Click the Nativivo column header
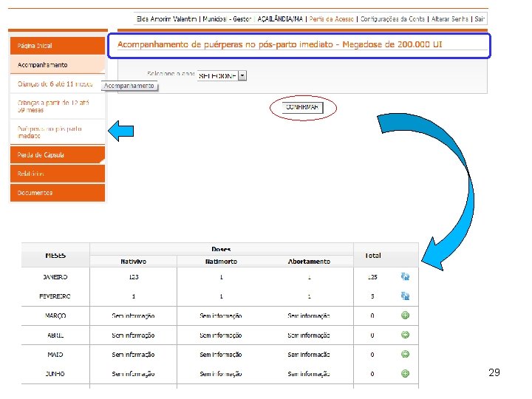532x399 pixels. coord(133,262)
